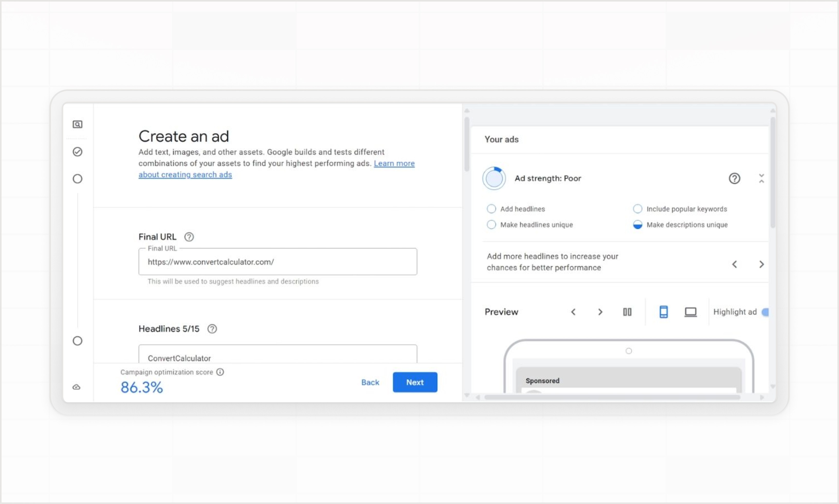839x504 pixels.
Task: Click the Back button
Action: pos(370,382)
